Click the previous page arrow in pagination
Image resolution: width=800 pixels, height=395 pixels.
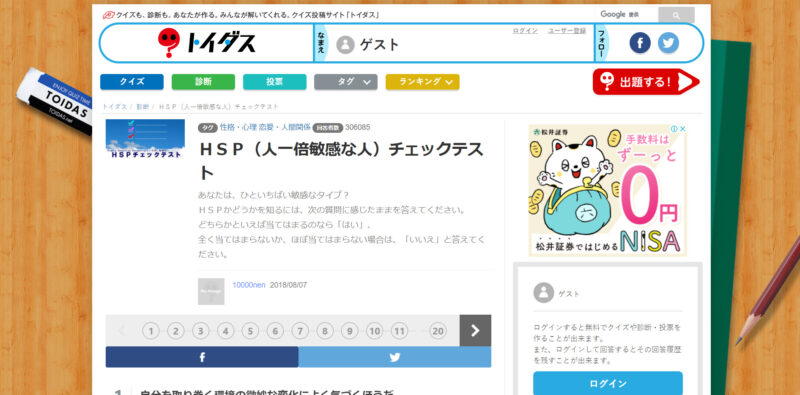[121, 331]
